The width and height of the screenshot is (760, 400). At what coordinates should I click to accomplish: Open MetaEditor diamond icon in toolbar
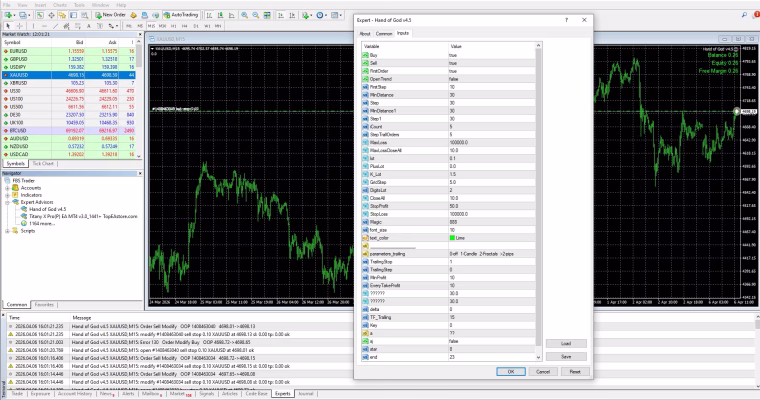tap(133, 15)
